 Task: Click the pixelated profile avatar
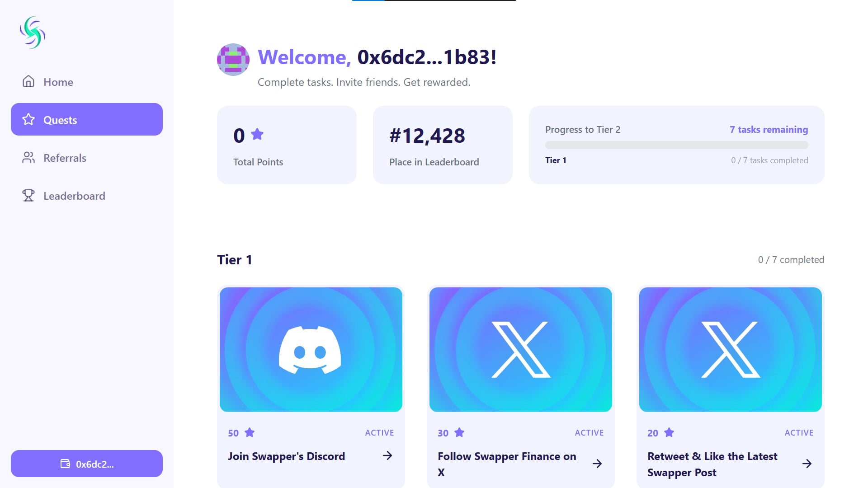click(x=233, y=60)
